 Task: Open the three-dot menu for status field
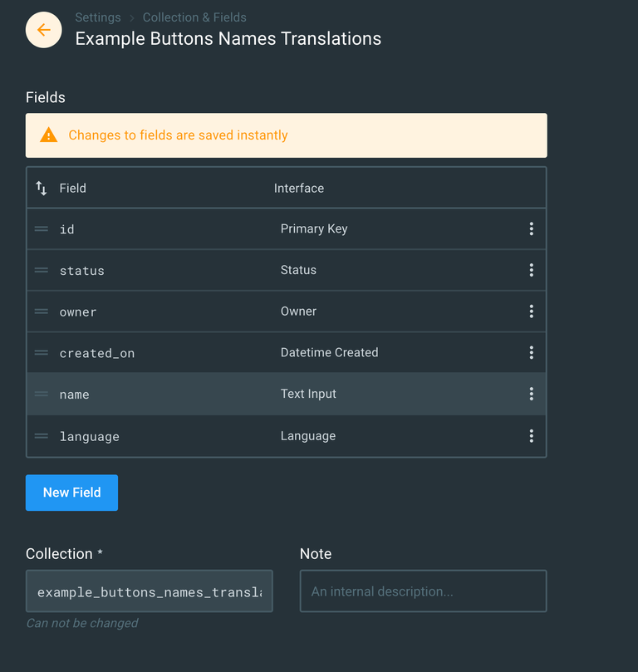[531, 270]
